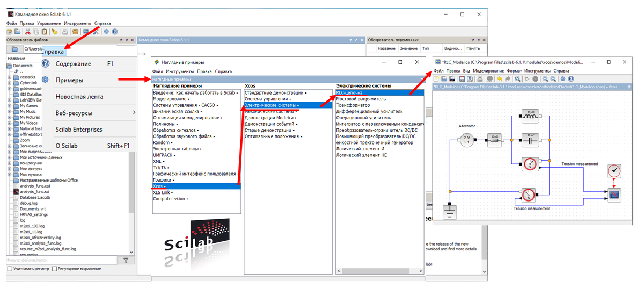
Task: Open the Справка menu in Scilab window
Action: pos(103,24)
